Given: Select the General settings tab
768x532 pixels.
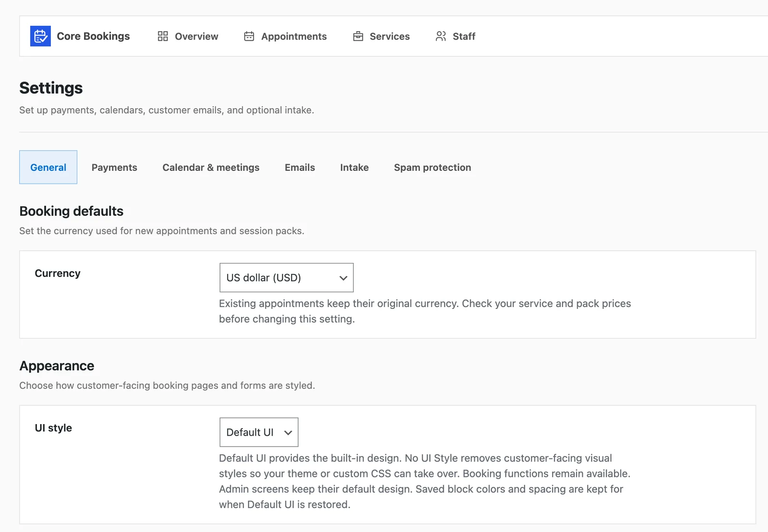Looking at the screenshot, I should pyautogui.click(x=48, y=167).
